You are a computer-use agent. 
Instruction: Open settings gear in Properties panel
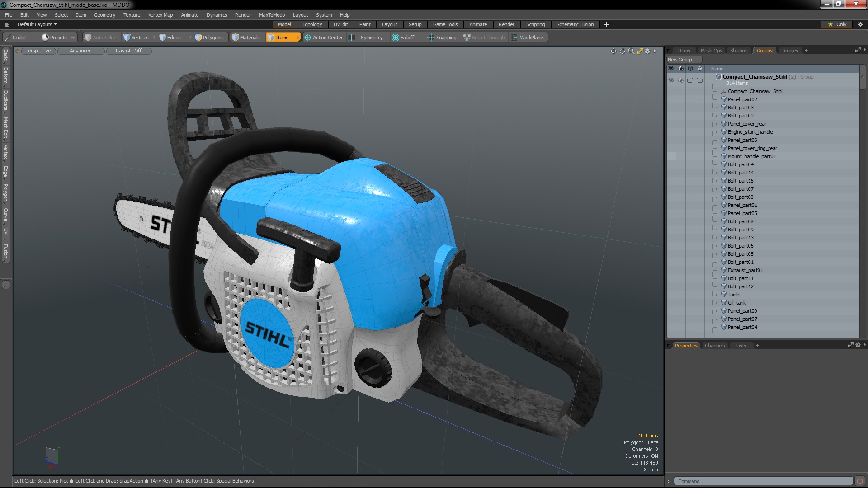tap(858, 345)
